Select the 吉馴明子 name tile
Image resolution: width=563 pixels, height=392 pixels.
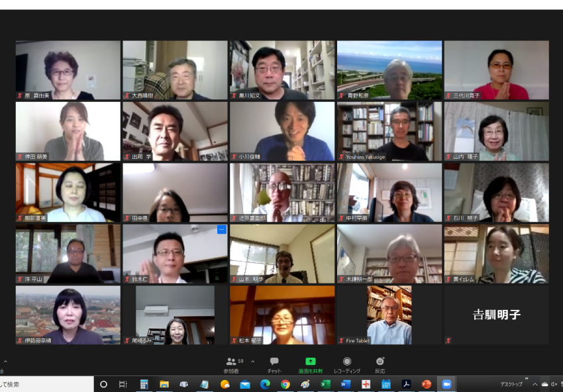pos(496,315)
